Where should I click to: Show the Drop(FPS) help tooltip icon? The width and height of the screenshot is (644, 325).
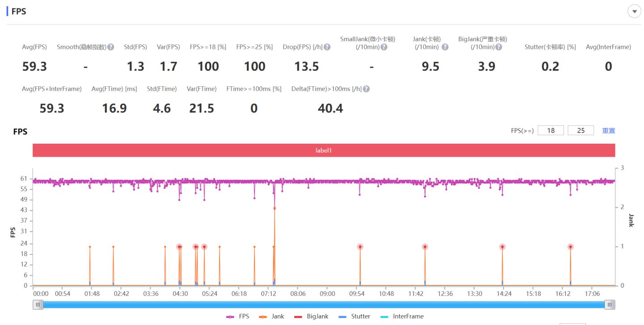pos(327,47)
